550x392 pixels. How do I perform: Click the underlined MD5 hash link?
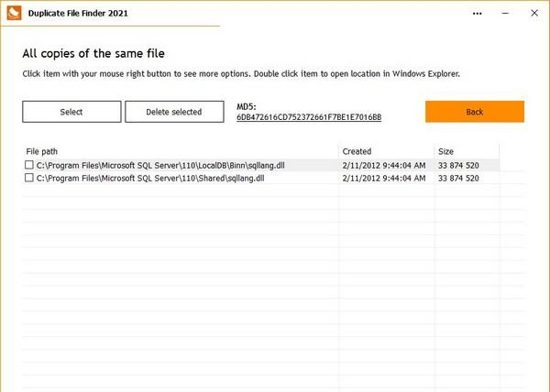(309, 117)
